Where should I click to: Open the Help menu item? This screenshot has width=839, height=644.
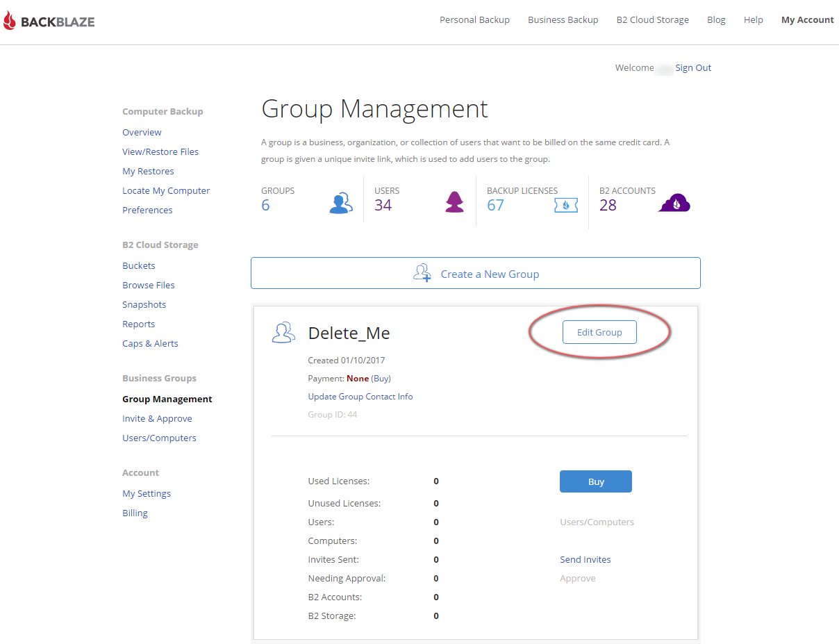click(x=754, y=20)
